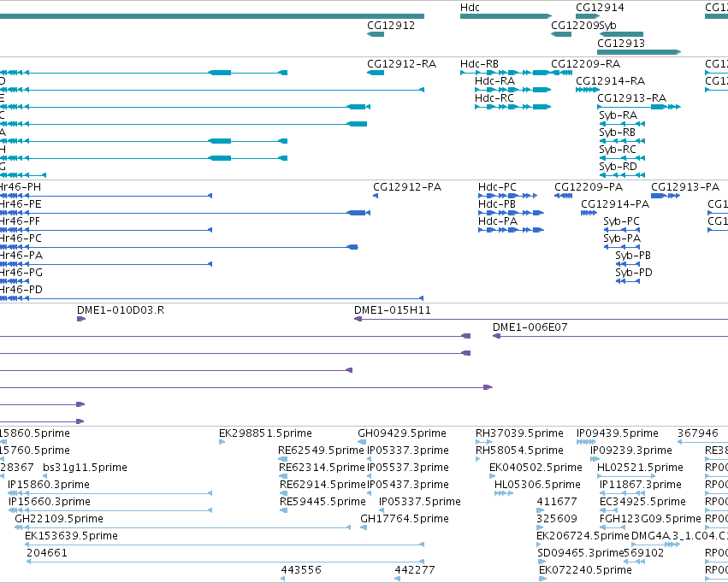Select transcript Hdc-RB

479,64
